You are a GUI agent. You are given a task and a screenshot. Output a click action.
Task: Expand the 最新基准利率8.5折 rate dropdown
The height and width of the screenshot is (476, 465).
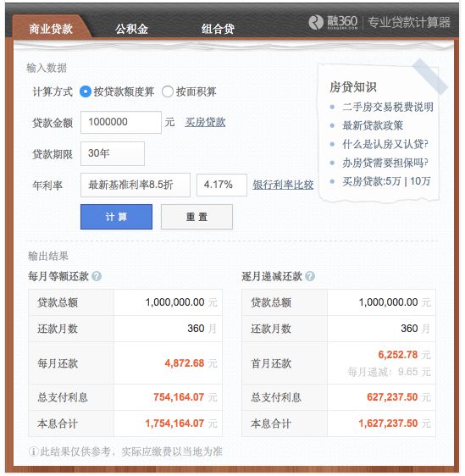(x=136, y=185)
